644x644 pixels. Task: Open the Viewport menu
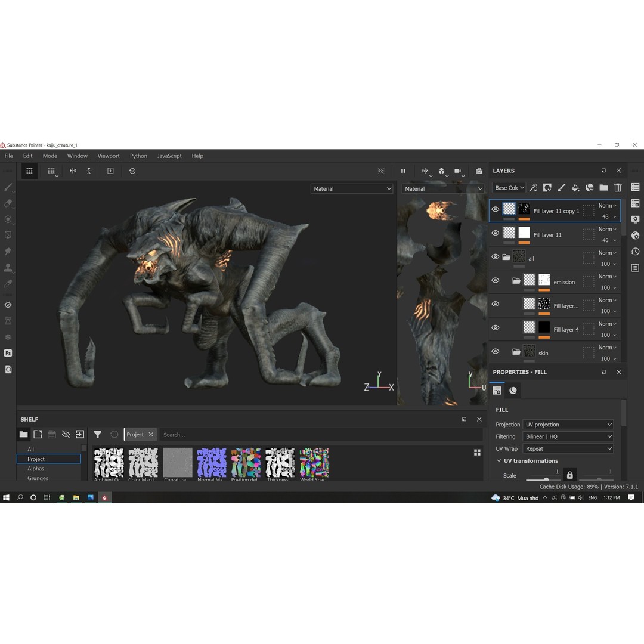click(x=109, y=156)
